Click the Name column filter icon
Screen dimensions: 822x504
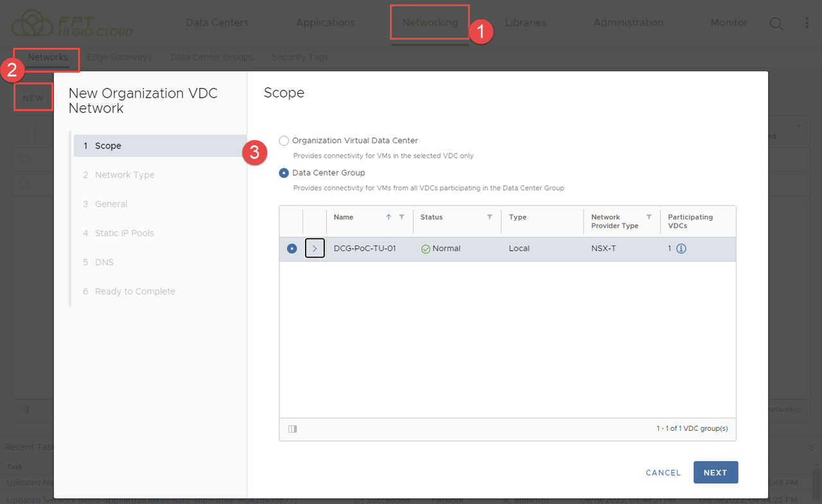tap(402, 217)
